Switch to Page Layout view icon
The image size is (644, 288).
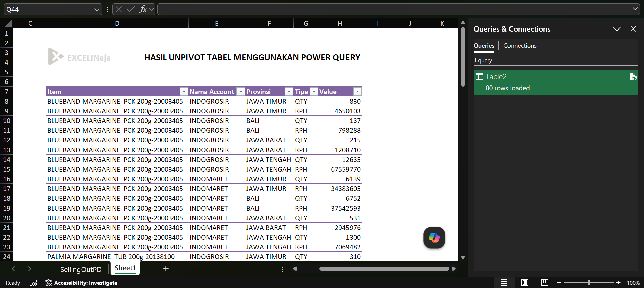tap(525, 283)
